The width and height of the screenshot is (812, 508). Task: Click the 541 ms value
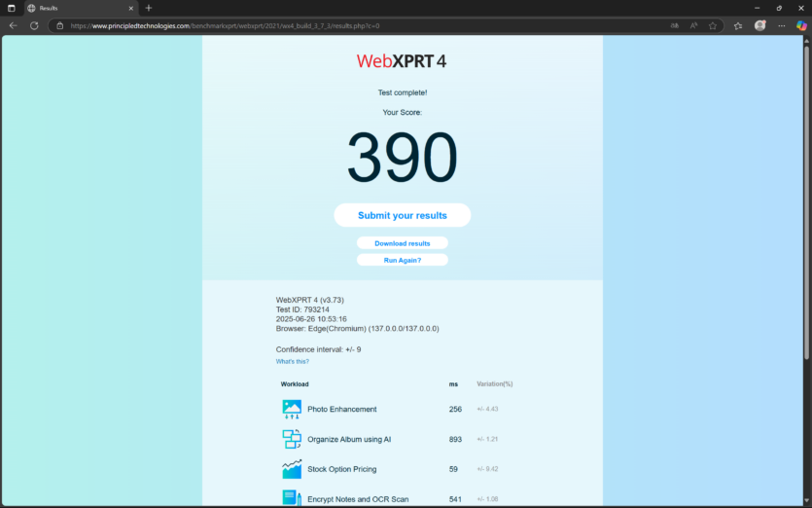coord(455,499)
